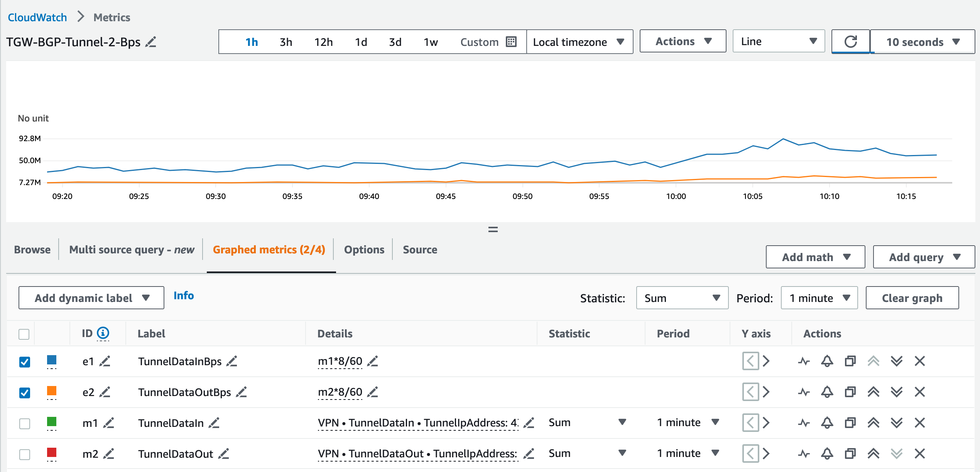Expand the Line graph type dropdown
Image resolution: width=980 pixels, height=472 pixels.
(x=778, y=41)
